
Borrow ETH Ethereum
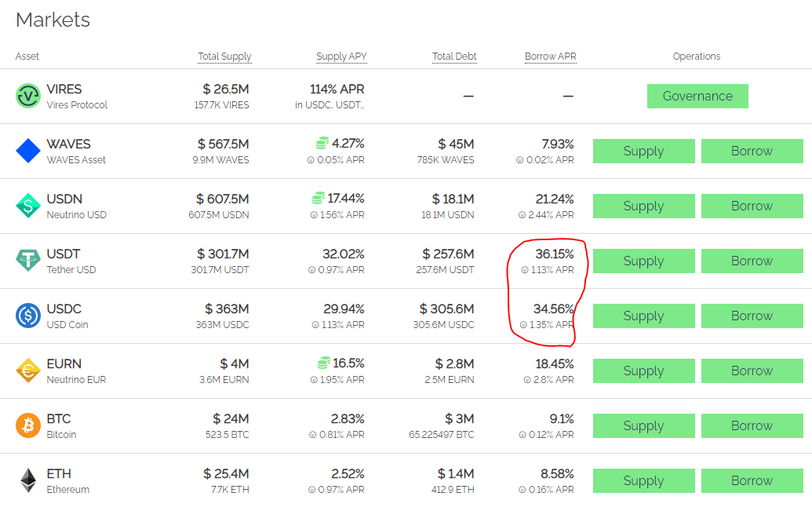pyautogui.click(x=752, y=480)
